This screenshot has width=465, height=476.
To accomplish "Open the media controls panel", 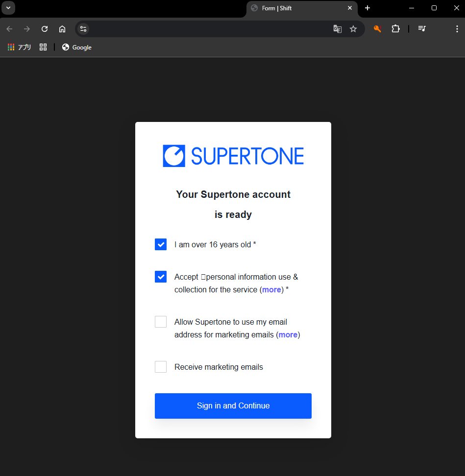I will coord(422,29).
